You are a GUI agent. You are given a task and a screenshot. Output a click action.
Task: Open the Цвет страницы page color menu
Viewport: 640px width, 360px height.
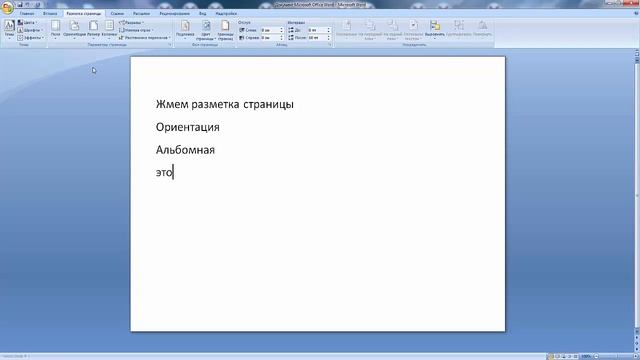(x=206, y=30)
